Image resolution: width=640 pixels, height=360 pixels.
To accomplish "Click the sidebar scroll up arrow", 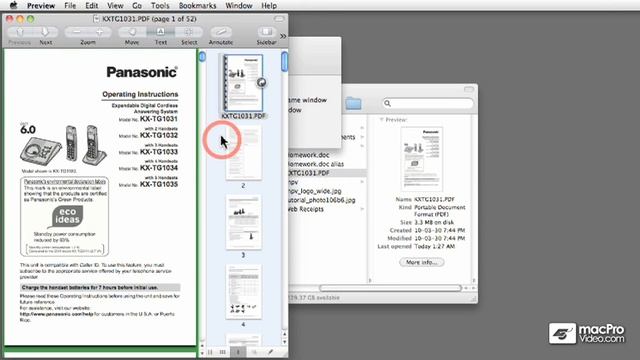I will (284, 334).
